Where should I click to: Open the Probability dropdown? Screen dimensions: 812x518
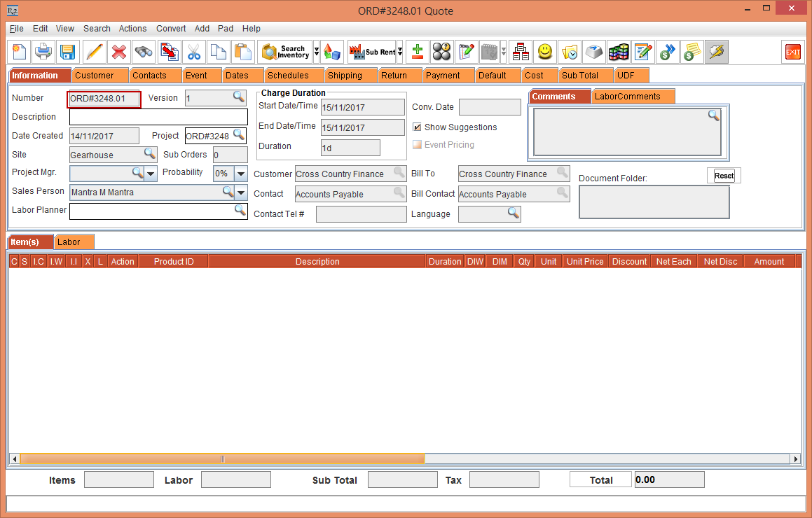point(241,174)
